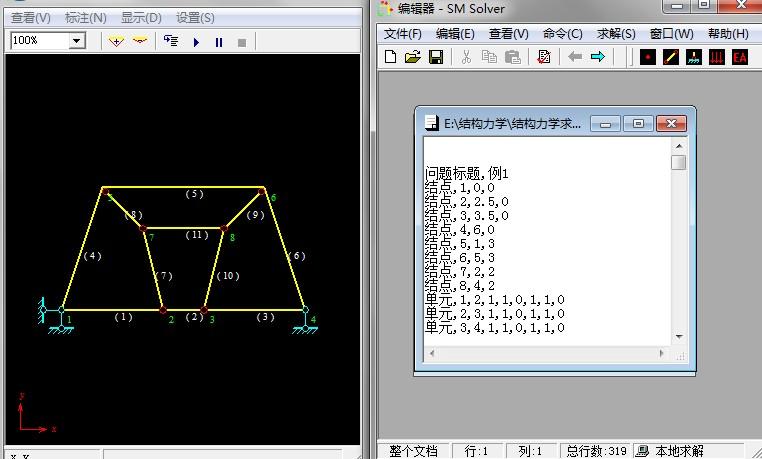Click the document's vertical scrollbar down arrow
Image resolution: width=762 pixels, height=459 pixels.
pyautogui.click(x=679, y=336)
